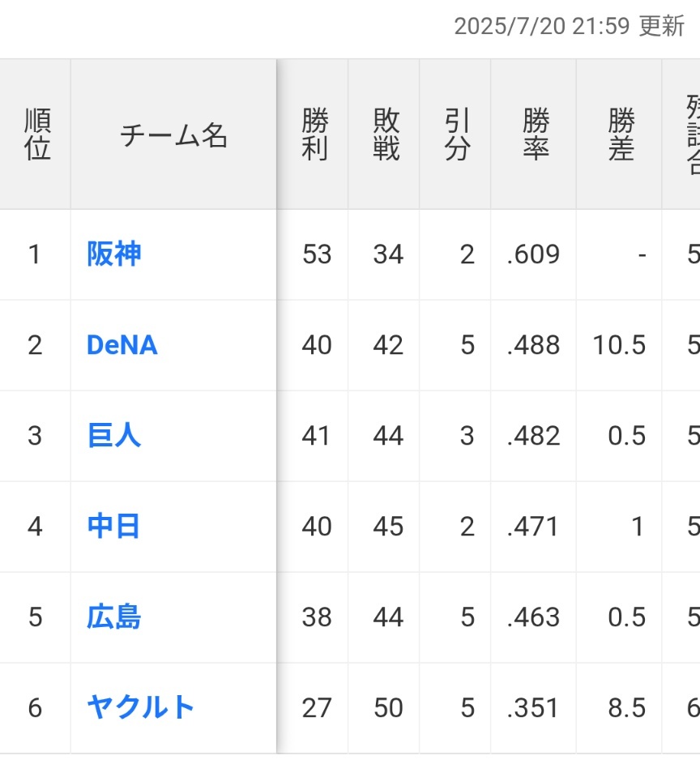This screenshot has width=700, height=764.
Task: Click the 2025/7/20 21:59 更新 timestamp
Action: 570,26
